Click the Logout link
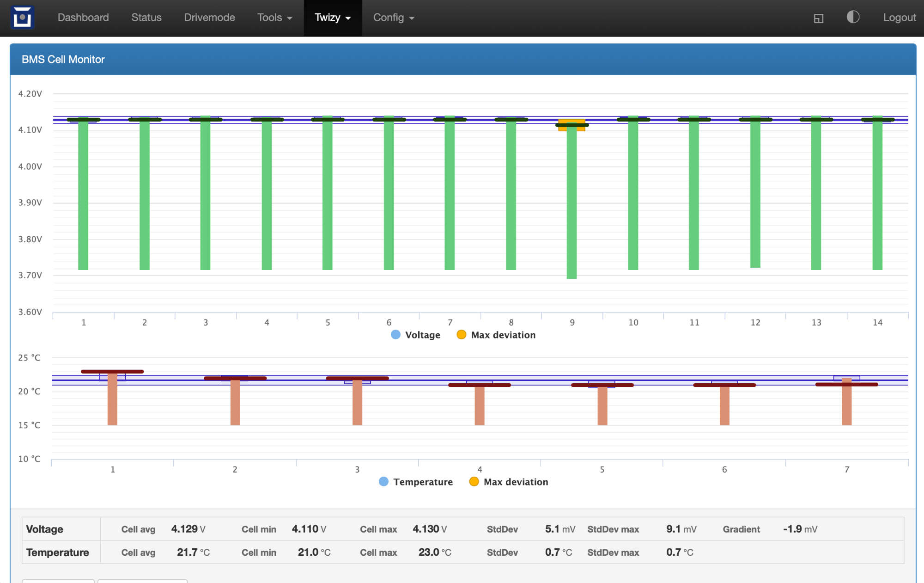The height and width of the screenshot is (583, 924). point(899,18)
